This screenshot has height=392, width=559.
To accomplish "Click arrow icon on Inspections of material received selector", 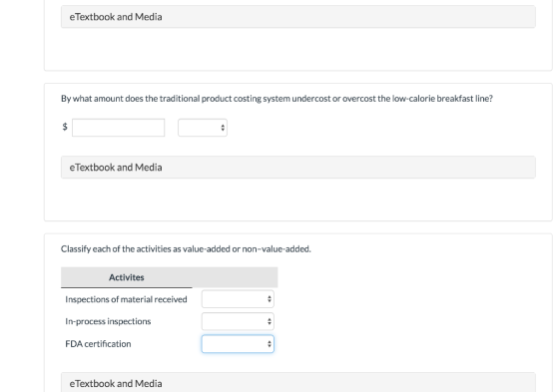I will [x=270, y=299].
